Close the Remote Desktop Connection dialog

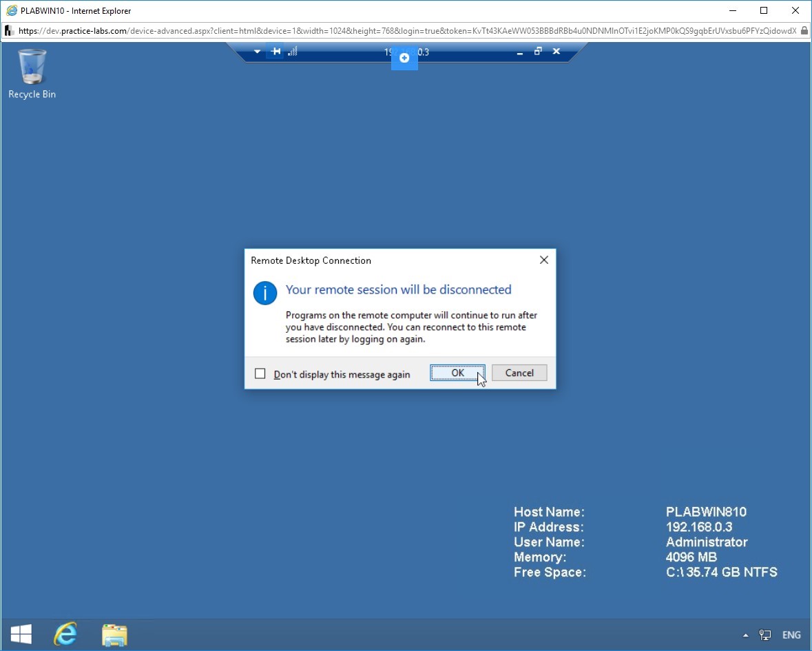coord(544,260)
